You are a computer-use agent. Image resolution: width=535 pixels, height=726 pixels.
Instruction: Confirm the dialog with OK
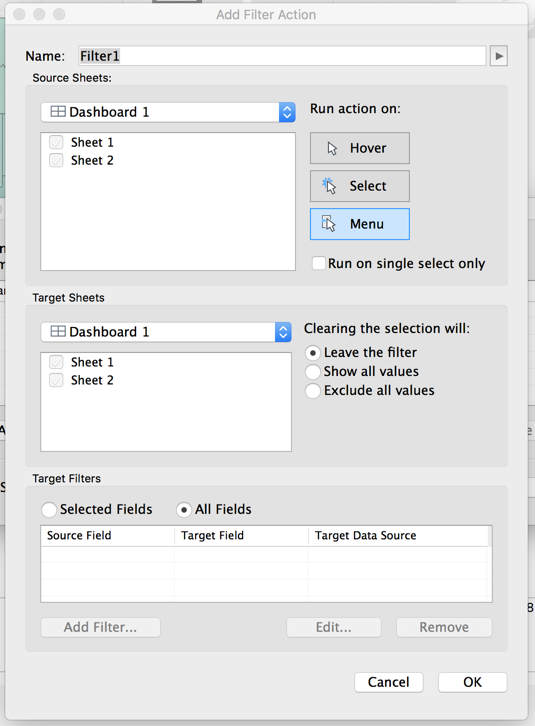[x=472, y=682]
